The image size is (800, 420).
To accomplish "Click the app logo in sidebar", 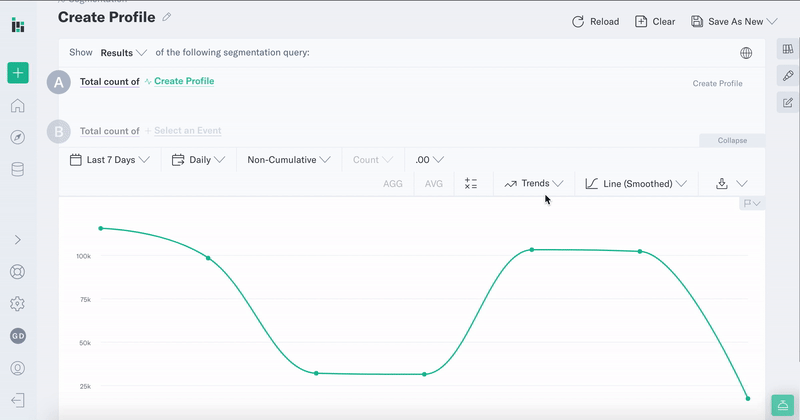I will 18,25.
